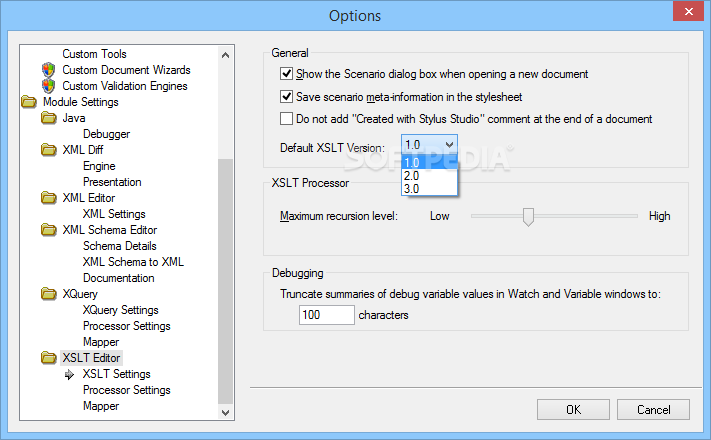Click the Custom Document Wizards shield icon
This screenshot has height=440, width=711.
point(48,70)
